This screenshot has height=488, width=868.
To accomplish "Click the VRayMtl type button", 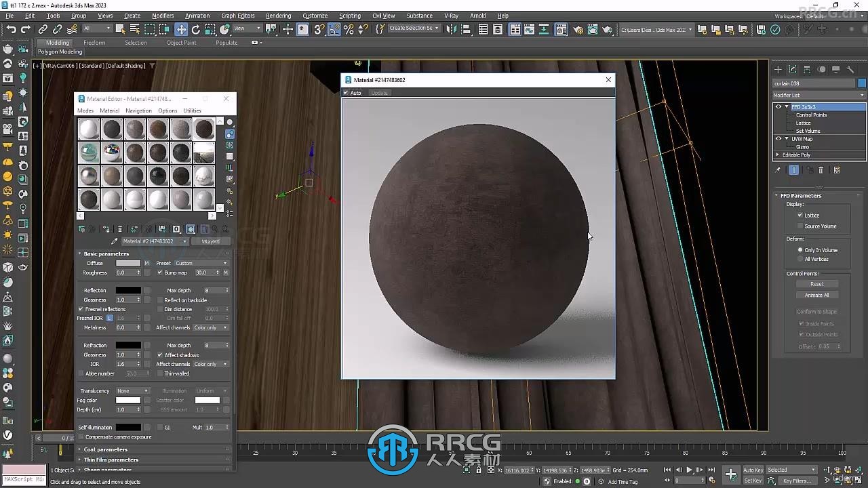I will [x=211, y=241].
